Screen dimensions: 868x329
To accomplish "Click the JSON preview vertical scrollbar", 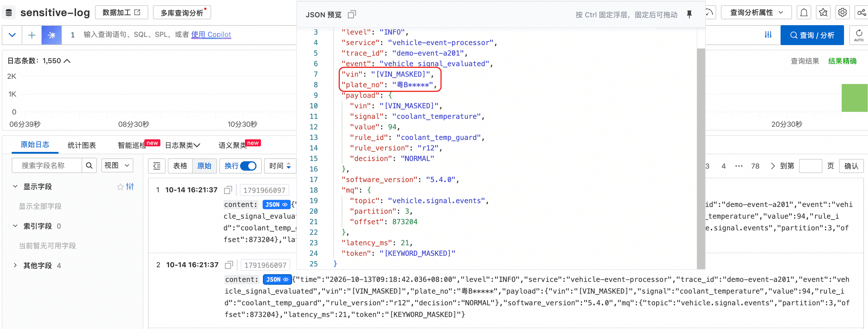I will click(x=701, y=158).
